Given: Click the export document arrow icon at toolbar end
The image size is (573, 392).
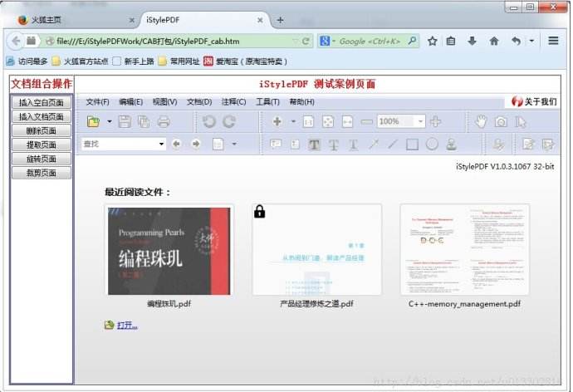Looking at the screenshot, I should [548, 145].
